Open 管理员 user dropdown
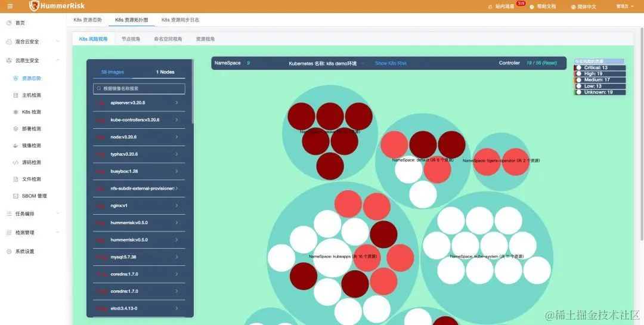This screenshot has height=325, width=644. coord(625,6)
